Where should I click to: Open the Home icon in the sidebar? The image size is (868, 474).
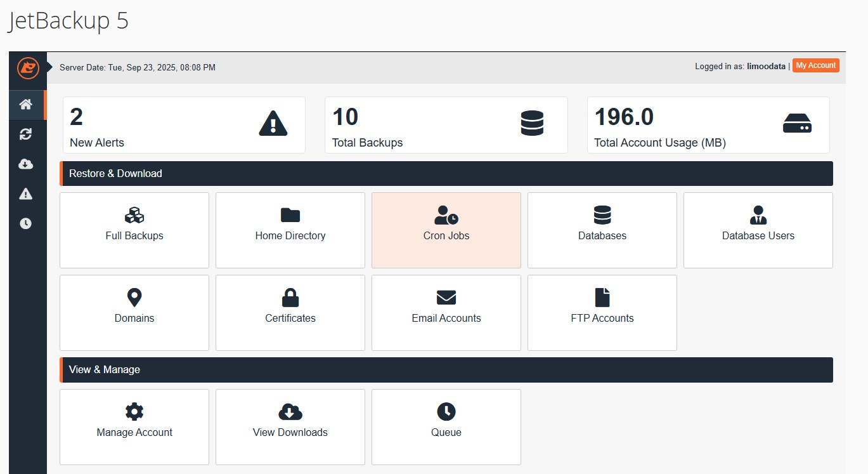pos(26,105)
